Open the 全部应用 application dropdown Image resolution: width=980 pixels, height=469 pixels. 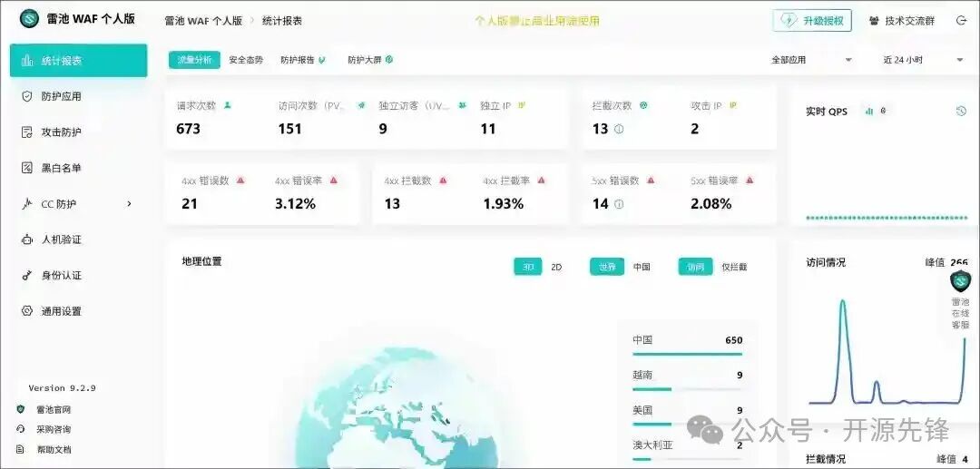point(811,60)
